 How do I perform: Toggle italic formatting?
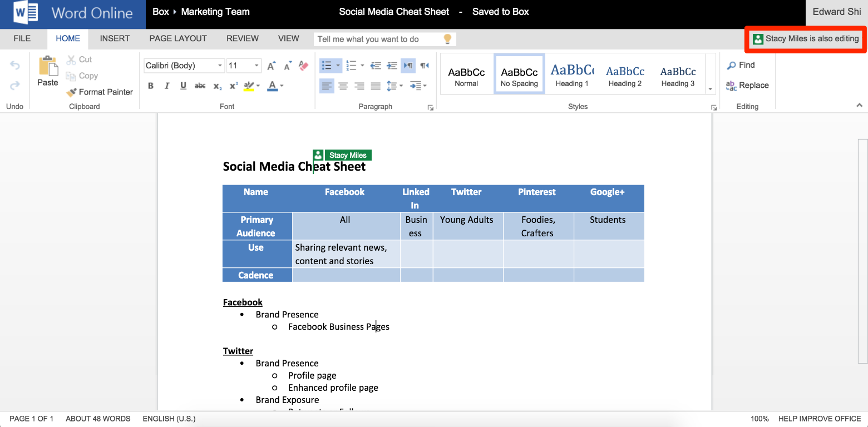pos(167,86)
